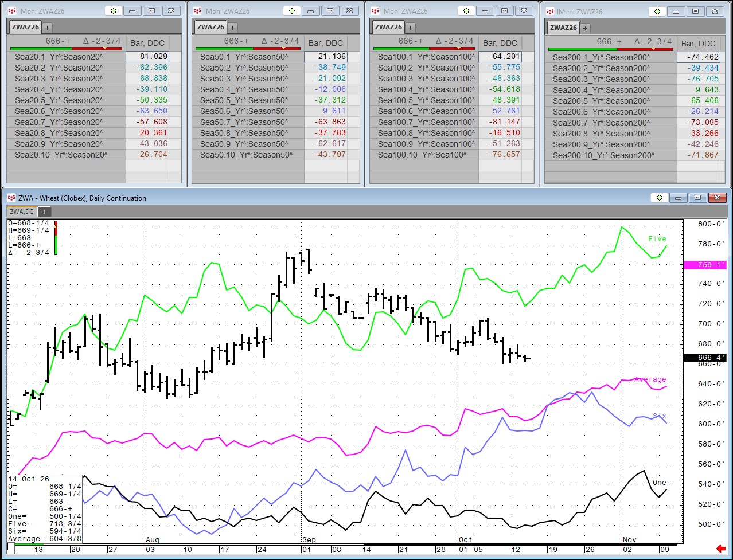Viewport: 733px width, 560px height.
Task: Add a new tab in the Season50 IMon window
Action: tap(232, 27)
